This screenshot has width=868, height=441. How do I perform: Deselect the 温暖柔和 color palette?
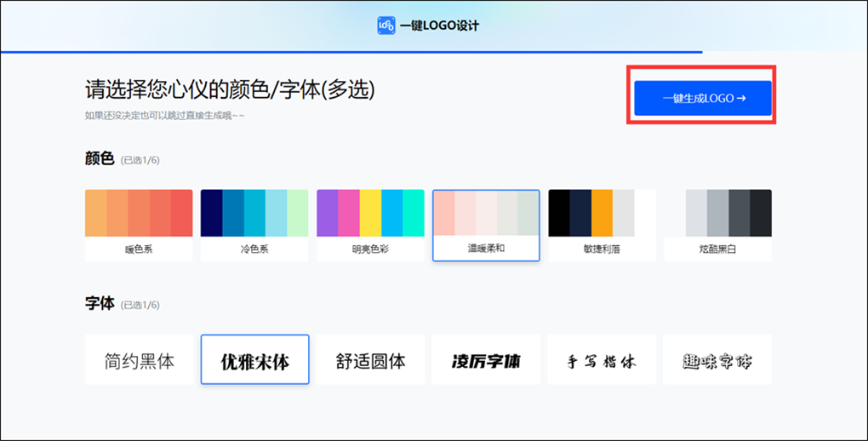point(486,226)
